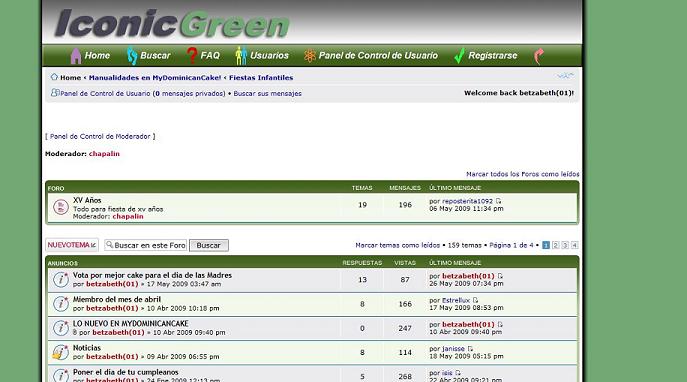Open Manualidades en MyDominicanCake! breadcrumb

pyautogui.click(x=155, y=78)
